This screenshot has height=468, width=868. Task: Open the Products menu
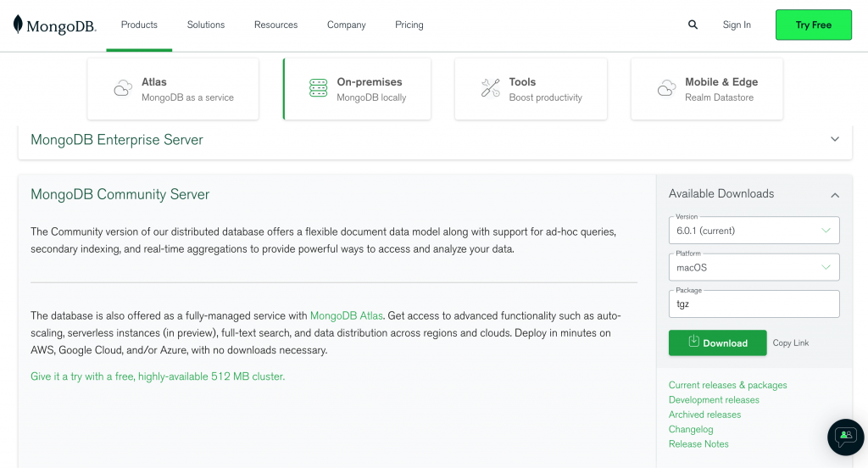pyautogui.click(x=139, y=25)
